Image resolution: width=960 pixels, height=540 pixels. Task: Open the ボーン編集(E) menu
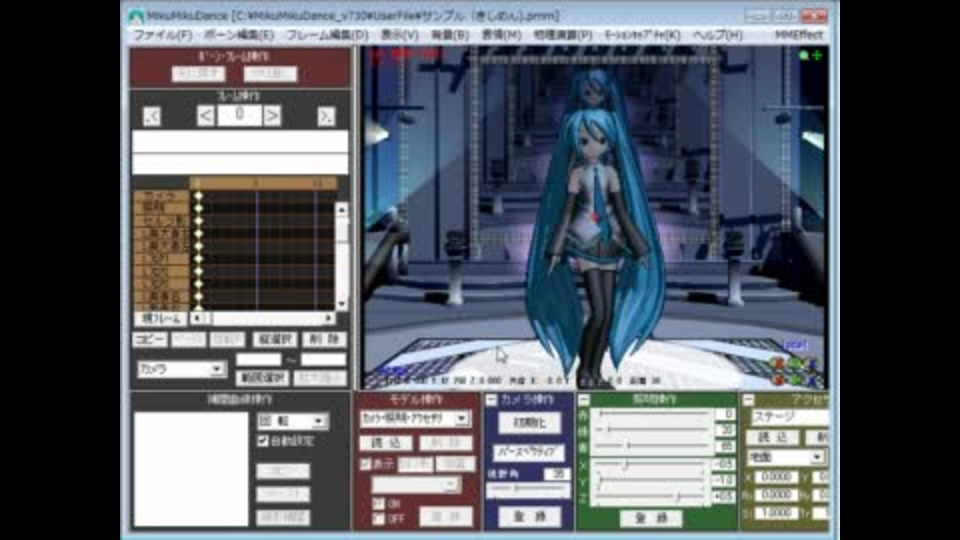[x=239, y=35]
